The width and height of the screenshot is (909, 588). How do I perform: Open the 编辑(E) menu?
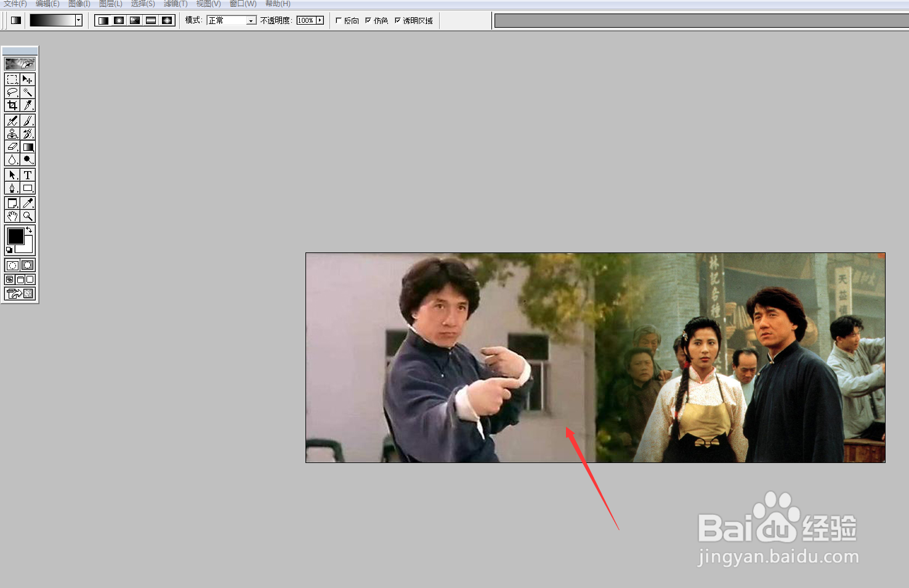[x=47, y=4]
